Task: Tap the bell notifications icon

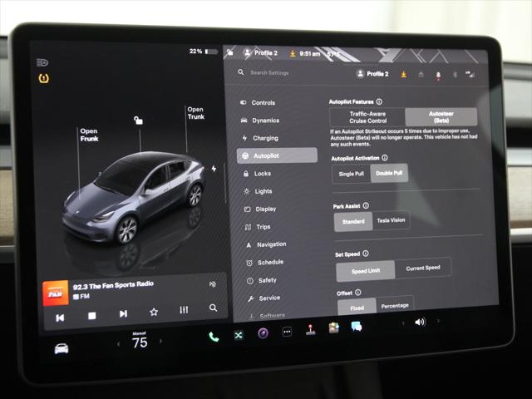Action: click(x=438, y=75)
